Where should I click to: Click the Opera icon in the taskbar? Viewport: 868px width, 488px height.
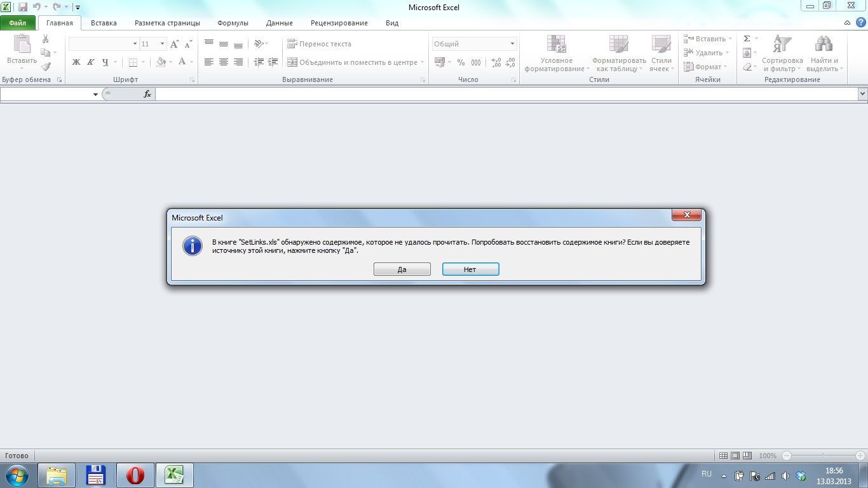pyautogui.click(x=135, y=475)
